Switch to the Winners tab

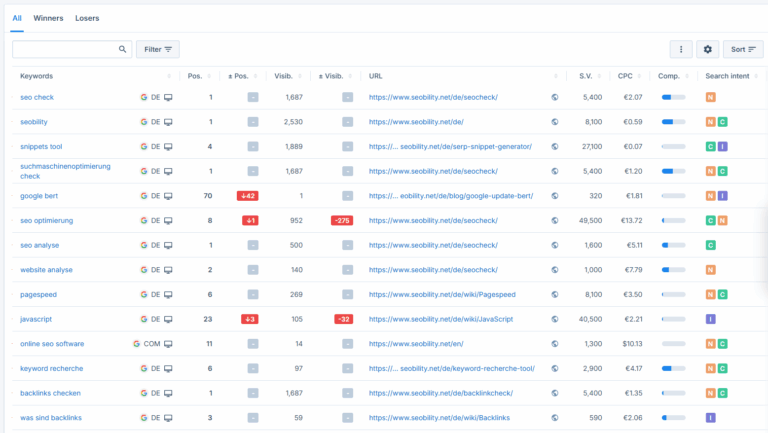(x=48, y=18)
